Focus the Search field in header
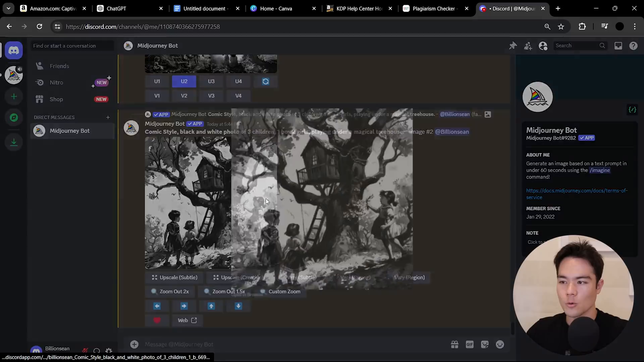 (580, 46)
